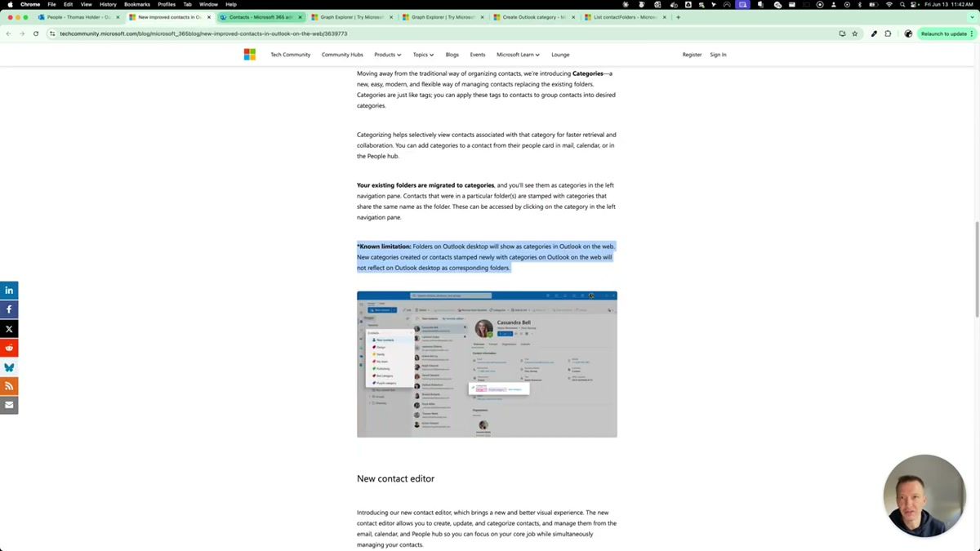Open the browser extensions puzzle icon
980x551 pixels.
(x=888, y=33)
